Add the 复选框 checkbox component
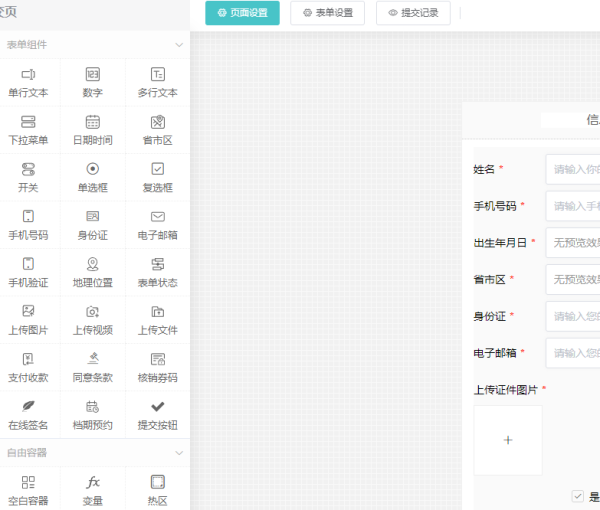The height and width of the screenshot is (510, 600). pos(158,178)
